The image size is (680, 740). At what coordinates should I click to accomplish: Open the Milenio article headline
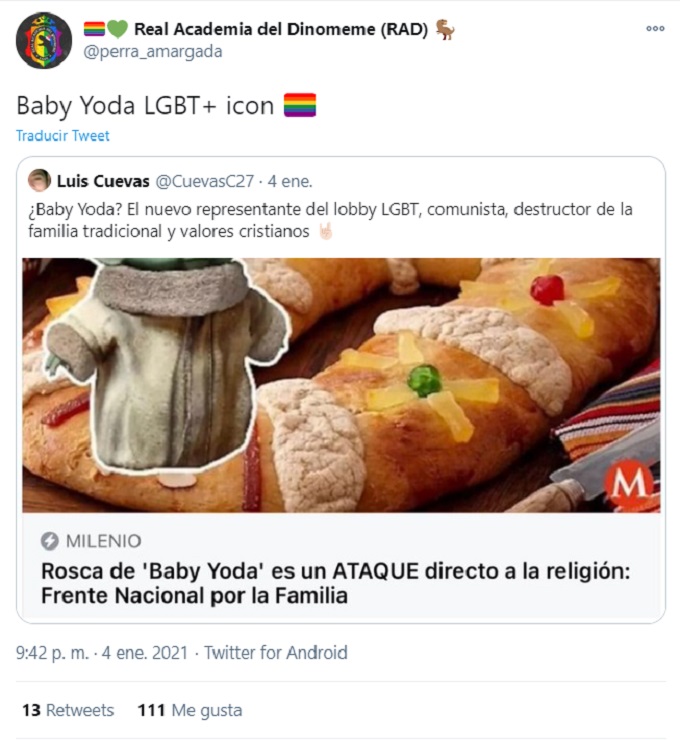click(x=336, y=583)
